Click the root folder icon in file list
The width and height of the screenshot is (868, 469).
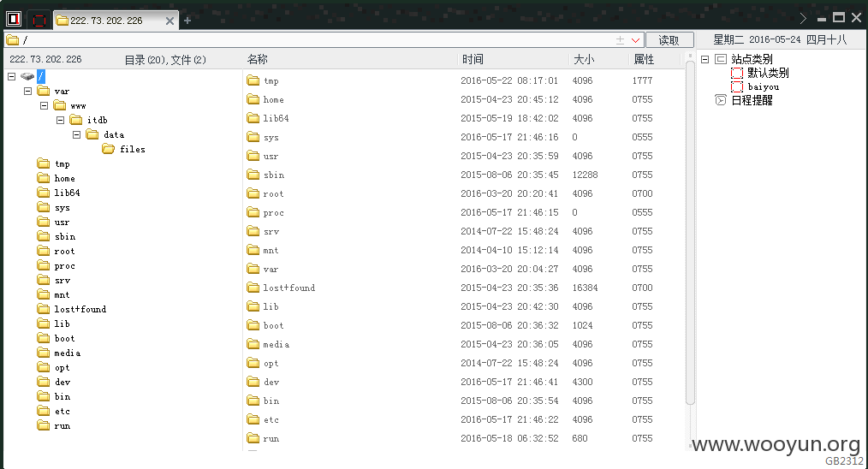253,193
